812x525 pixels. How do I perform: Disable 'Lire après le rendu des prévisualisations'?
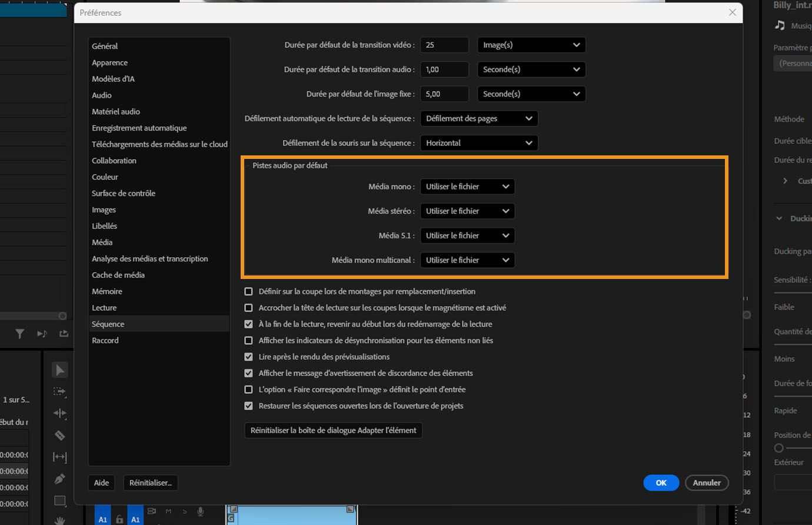coord(248,357)
